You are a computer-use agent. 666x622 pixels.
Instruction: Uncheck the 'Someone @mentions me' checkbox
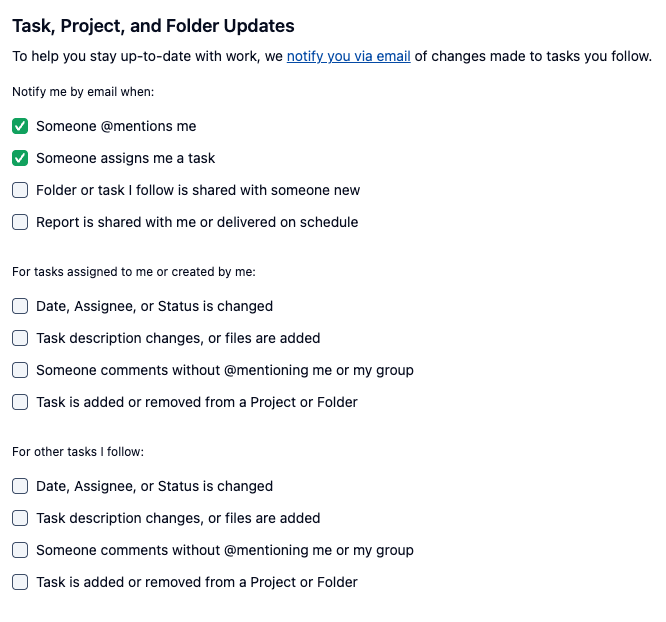pos(20,126)
